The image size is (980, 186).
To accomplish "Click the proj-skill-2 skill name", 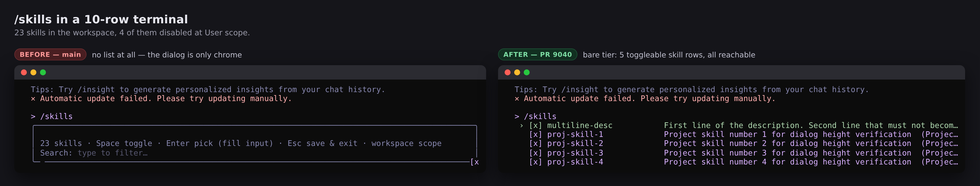I will click(575, 144).
